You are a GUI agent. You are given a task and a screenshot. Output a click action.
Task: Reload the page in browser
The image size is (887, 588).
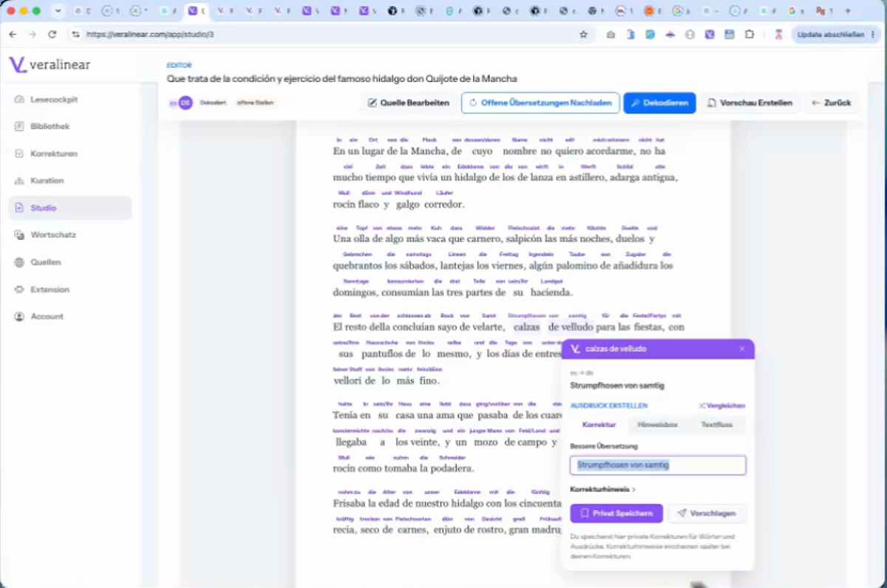[52, 34]
